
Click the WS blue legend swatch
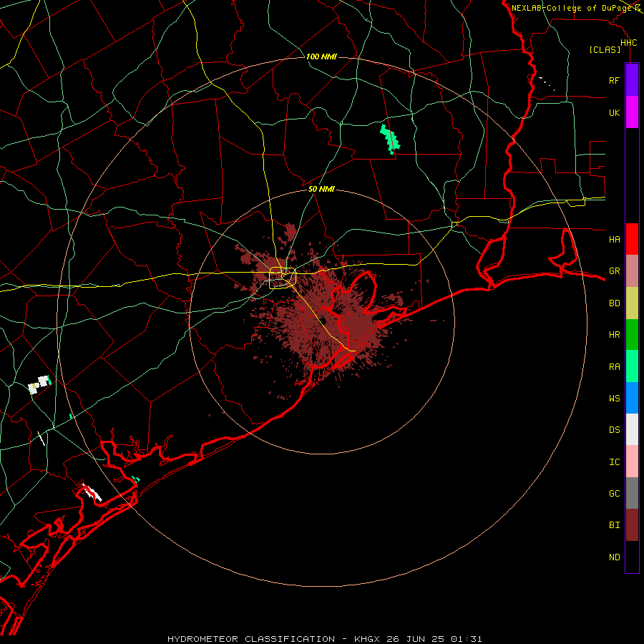[632, 398]
